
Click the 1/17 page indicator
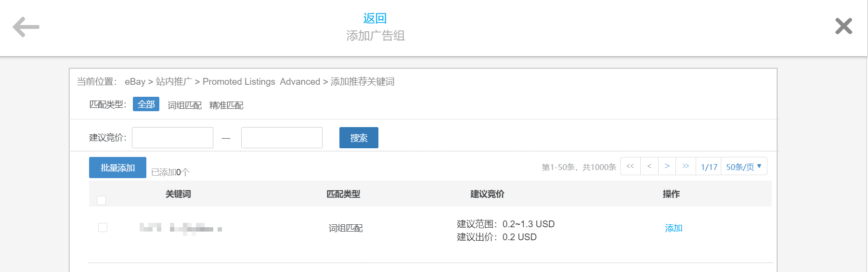[709, 167]
